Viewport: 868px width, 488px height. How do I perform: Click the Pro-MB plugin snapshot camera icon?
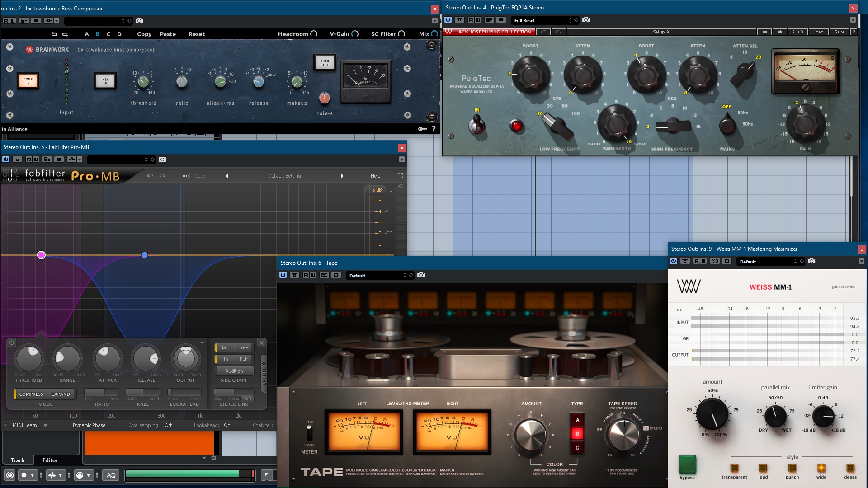[163, 160]
